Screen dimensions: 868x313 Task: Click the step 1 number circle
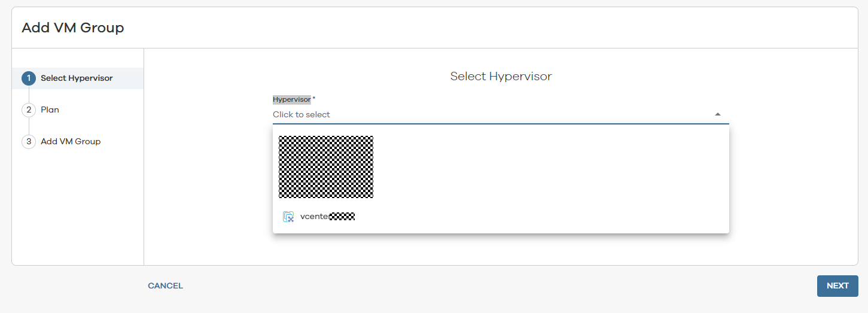[x=29, y=78]
